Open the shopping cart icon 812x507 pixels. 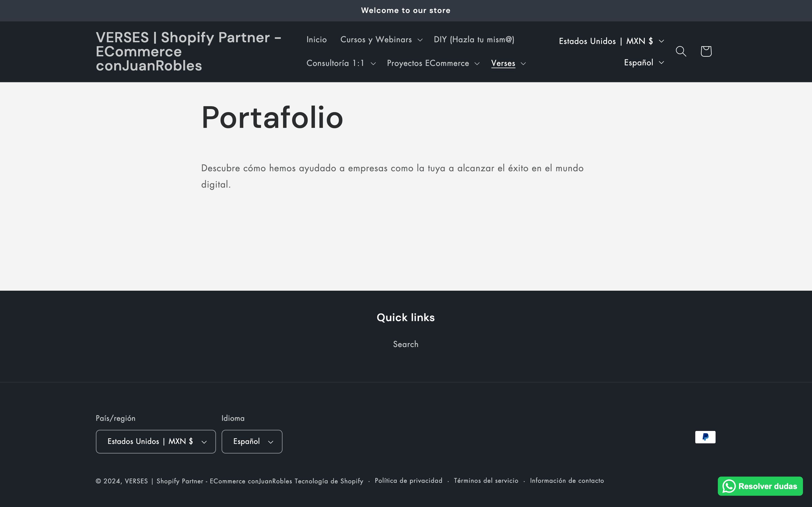(x=705, y=51)
